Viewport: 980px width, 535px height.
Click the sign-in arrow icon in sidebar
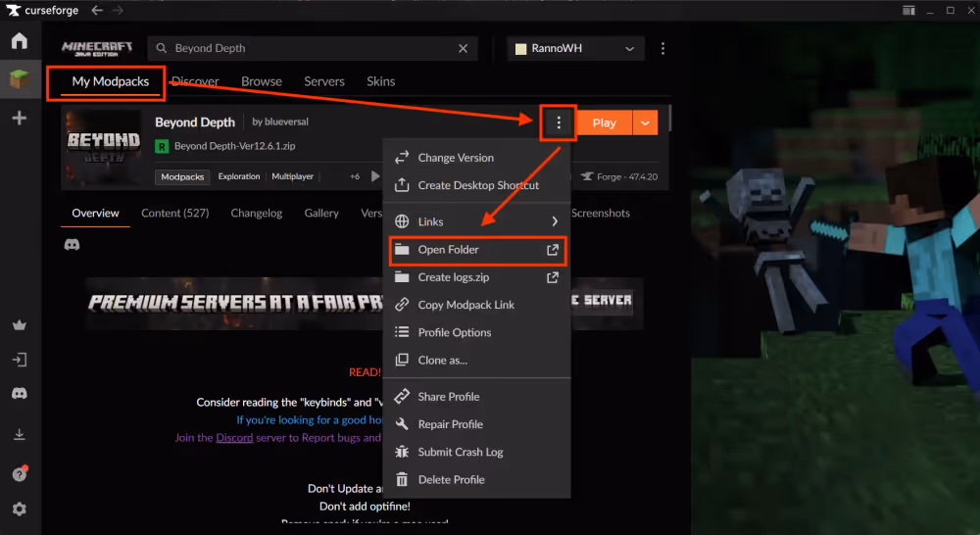pos(20,360)
